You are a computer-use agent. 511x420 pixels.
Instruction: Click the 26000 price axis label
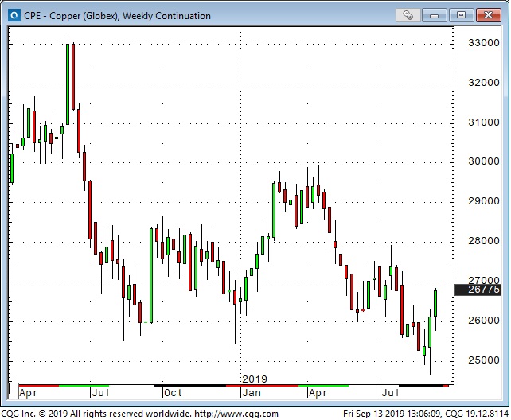pos(484,321)
